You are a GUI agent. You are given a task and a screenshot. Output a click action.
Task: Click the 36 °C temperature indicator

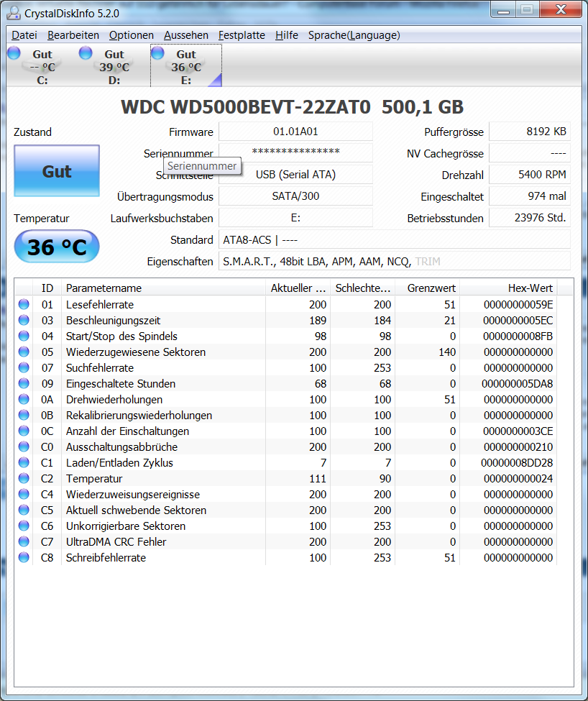56,246
